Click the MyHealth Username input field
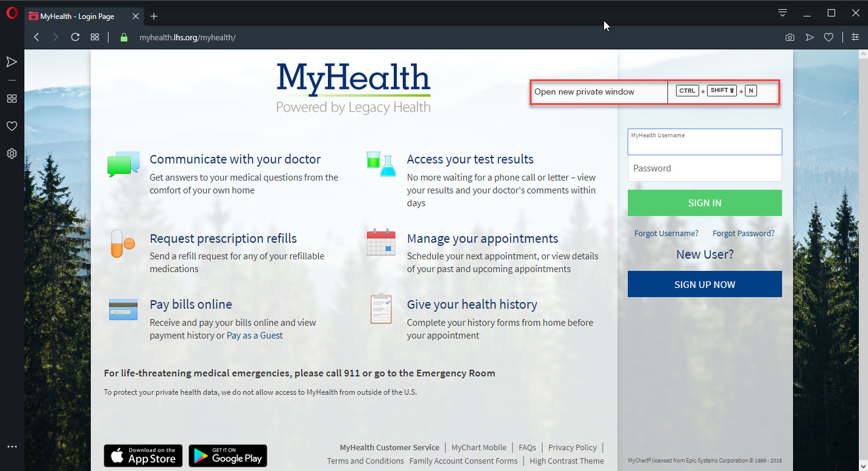 pyautogui.click(x=704, y=141)
